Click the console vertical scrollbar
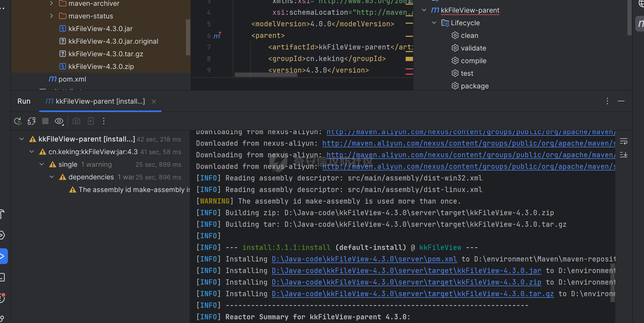The image size is (644, 323). point(613,283)
